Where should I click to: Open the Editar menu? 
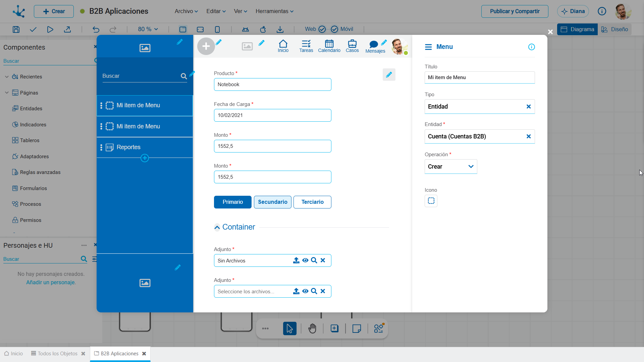216,11
